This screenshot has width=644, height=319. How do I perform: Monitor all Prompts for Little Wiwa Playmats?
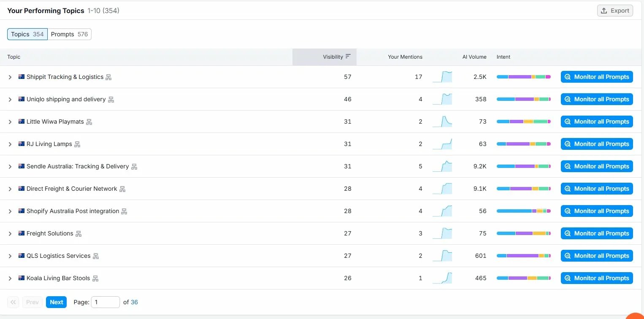[x=597, y=122]
